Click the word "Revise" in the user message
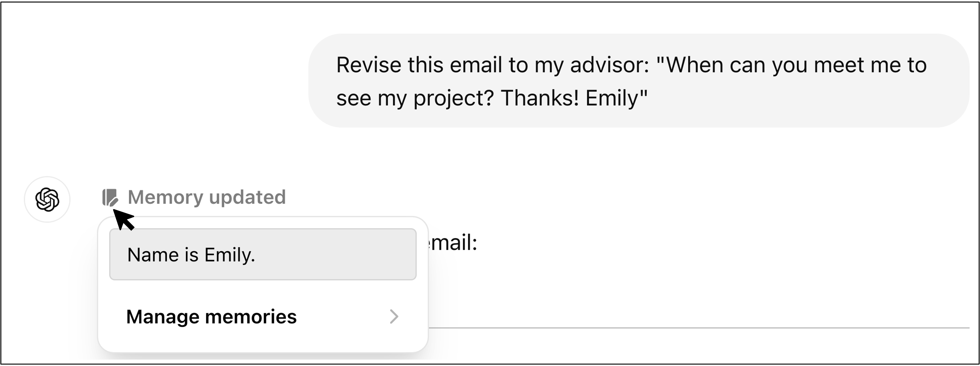The height and width of the screenshot is (366, 980). coord(368,65)
